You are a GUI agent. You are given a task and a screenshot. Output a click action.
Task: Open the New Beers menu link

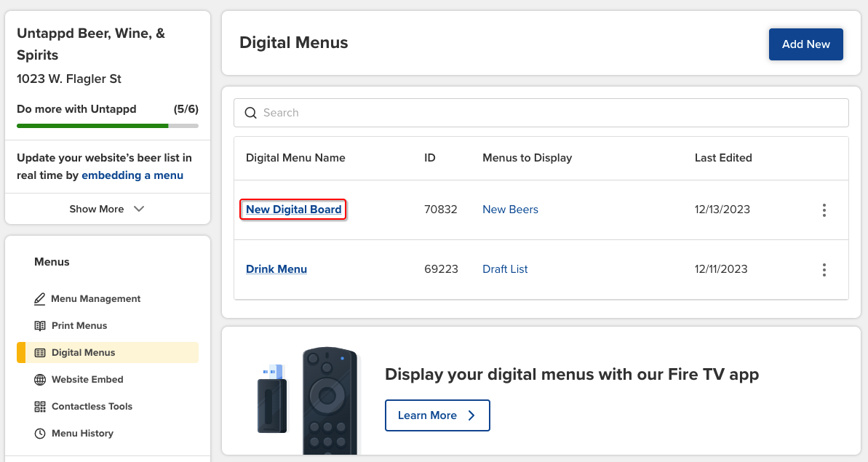[x=510, y=210]
